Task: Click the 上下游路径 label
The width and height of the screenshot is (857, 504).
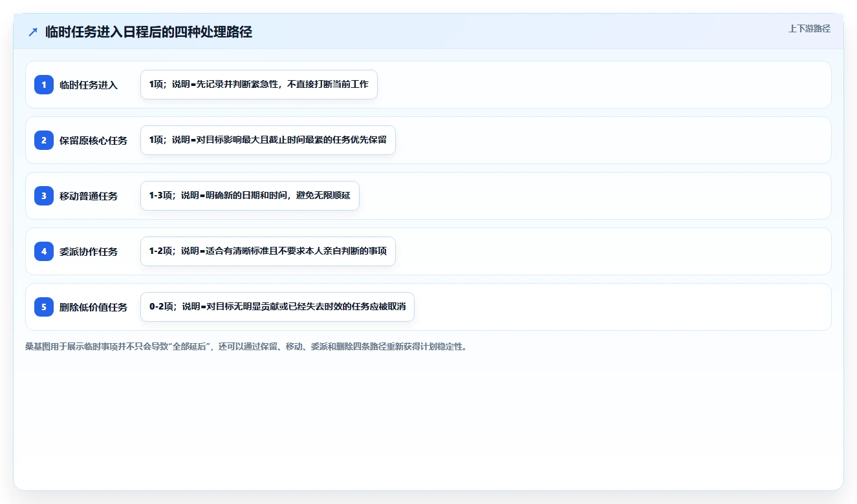Action: tap(809, 28)
